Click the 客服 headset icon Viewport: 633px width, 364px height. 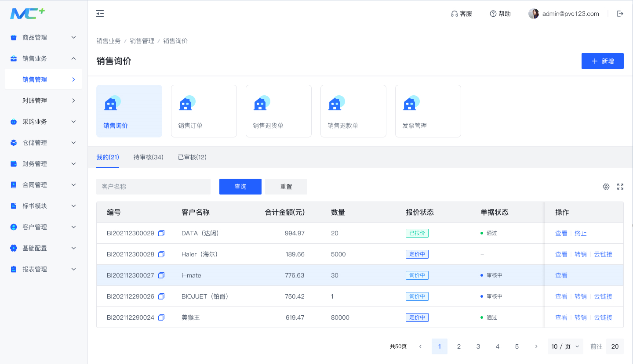tap(455, 14)
